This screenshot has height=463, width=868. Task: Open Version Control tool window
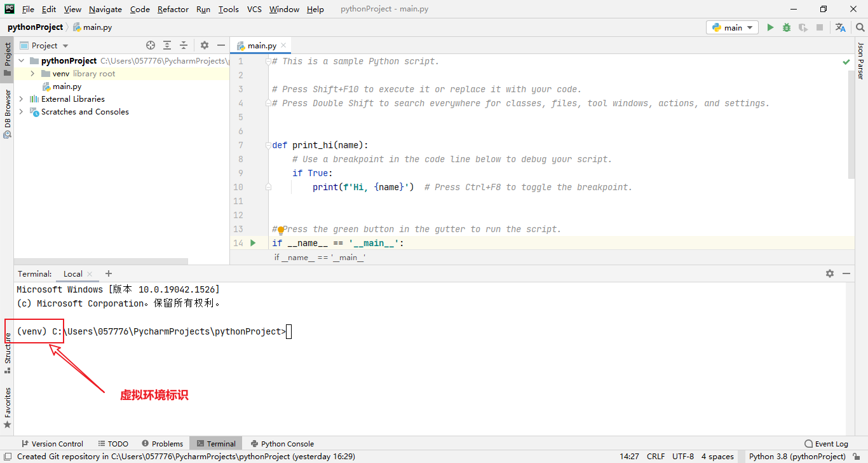click(52, 444)
